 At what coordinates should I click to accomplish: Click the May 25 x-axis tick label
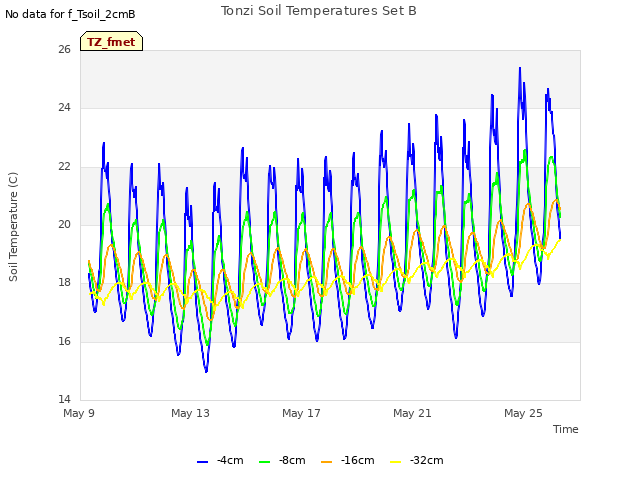[523, 413]
